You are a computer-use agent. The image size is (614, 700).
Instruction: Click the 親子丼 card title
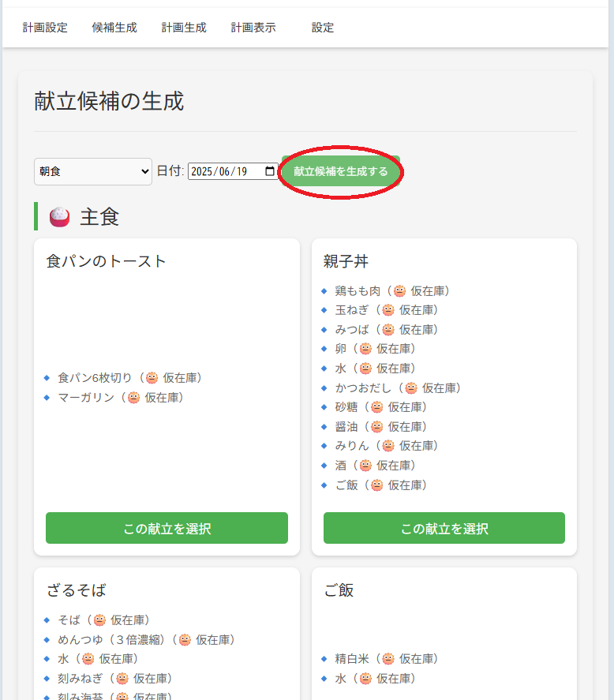click(346, 261)
